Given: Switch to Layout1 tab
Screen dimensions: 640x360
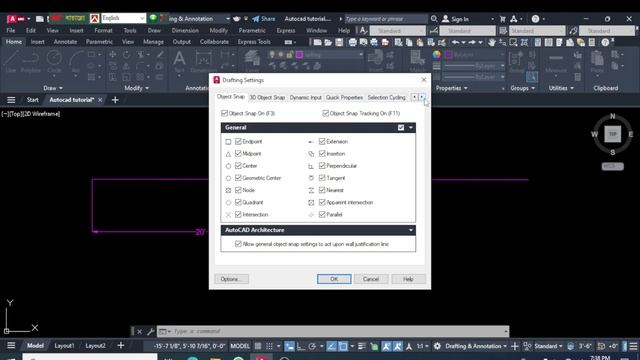Looking at the screenshot, I should tap(64, 346).
